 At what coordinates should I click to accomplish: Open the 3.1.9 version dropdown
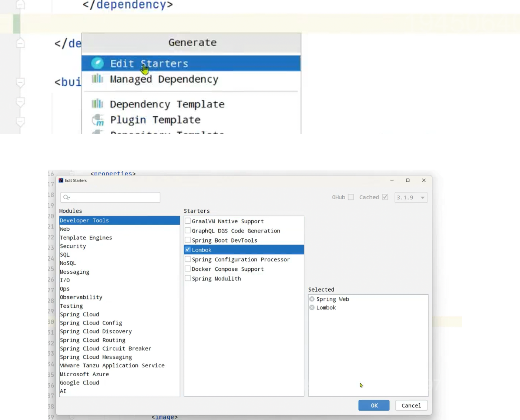(x=411, y=197)
